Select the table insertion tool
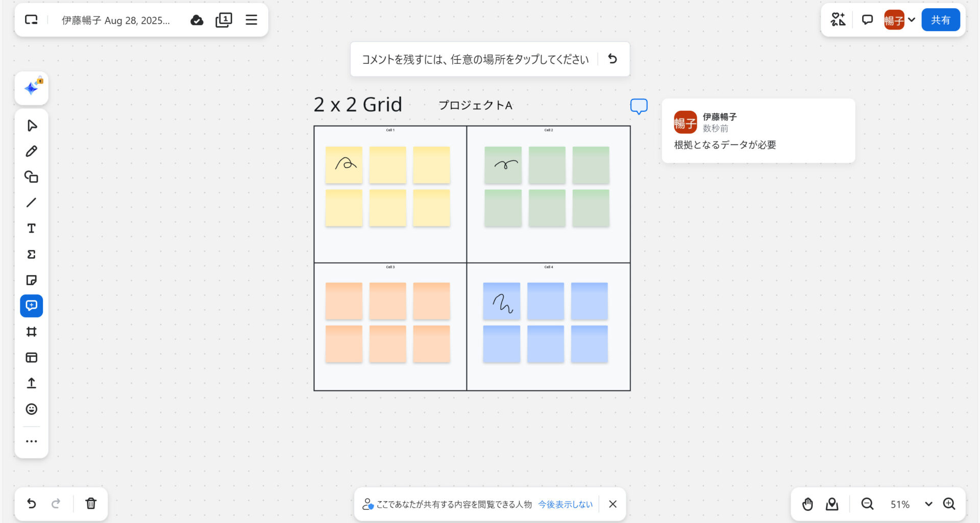 [x=32, y=357]
